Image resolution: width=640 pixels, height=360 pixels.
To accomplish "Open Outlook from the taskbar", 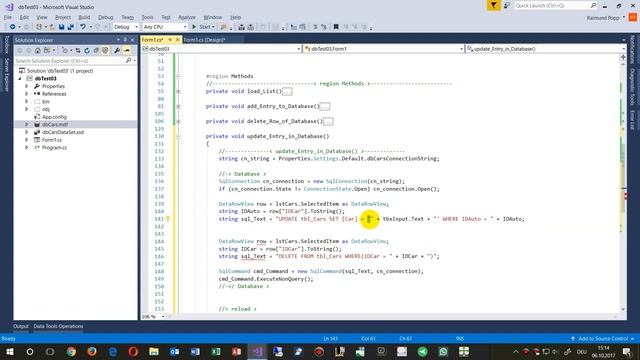I will (x=175, y=351).
